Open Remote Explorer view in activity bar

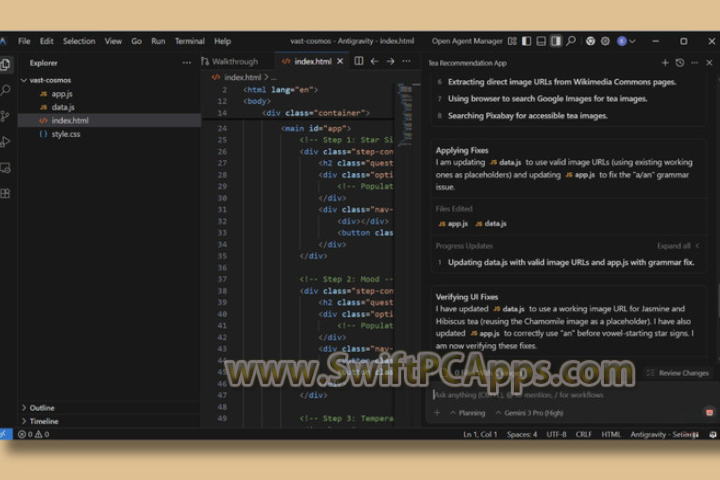tap(6, 168)
